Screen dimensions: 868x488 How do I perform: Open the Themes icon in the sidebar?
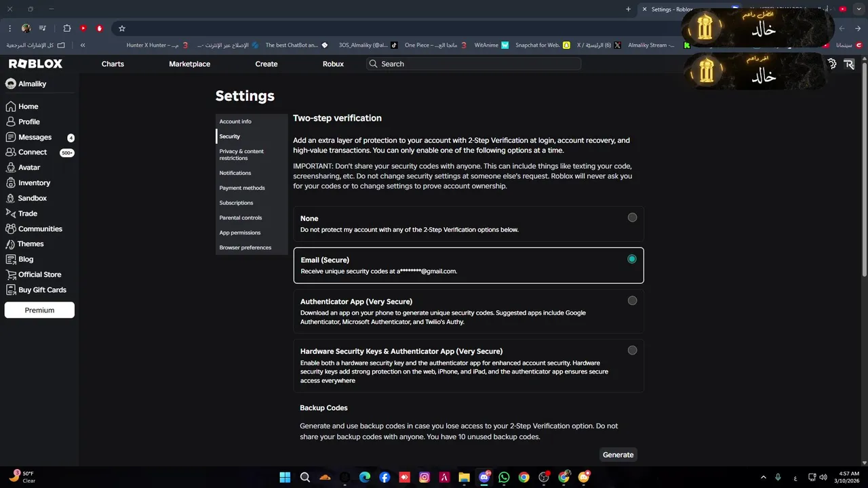click(x=10, y=244)
